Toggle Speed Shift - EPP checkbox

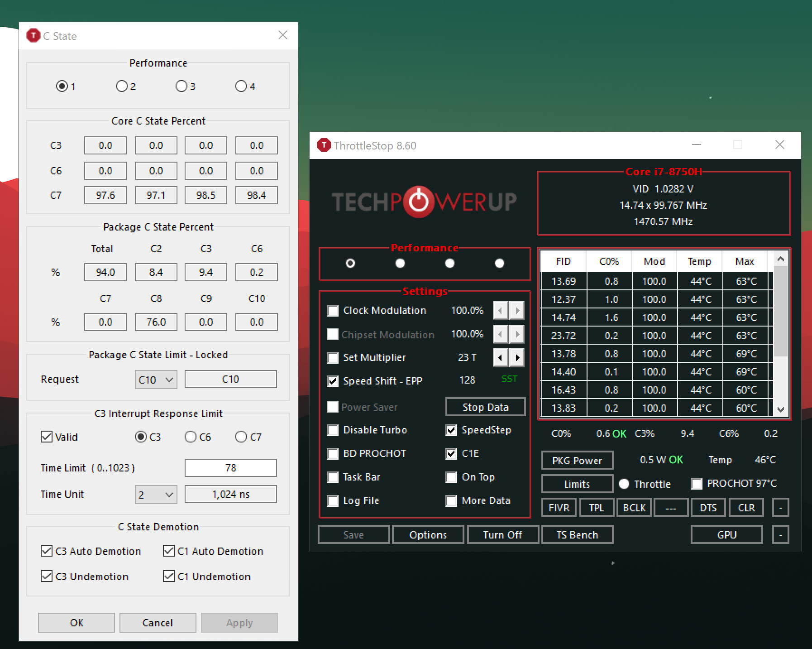click(333, 381)
